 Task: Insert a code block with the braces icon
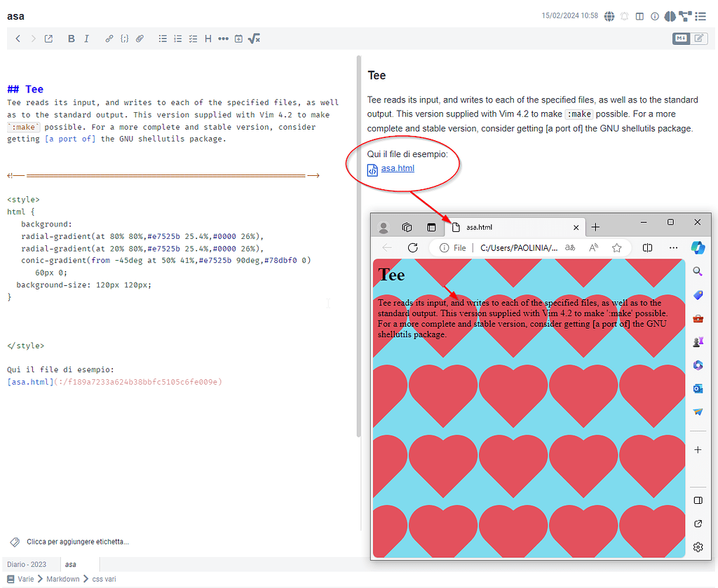pyautogui.click(x=124, y=39)
